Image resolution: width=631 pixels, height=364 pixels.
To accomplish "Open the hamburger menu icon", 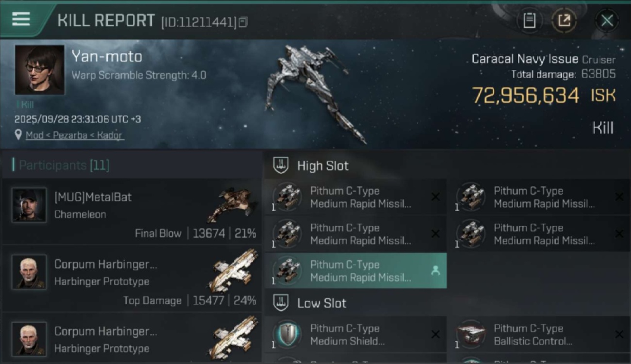I will coord(21,19).
